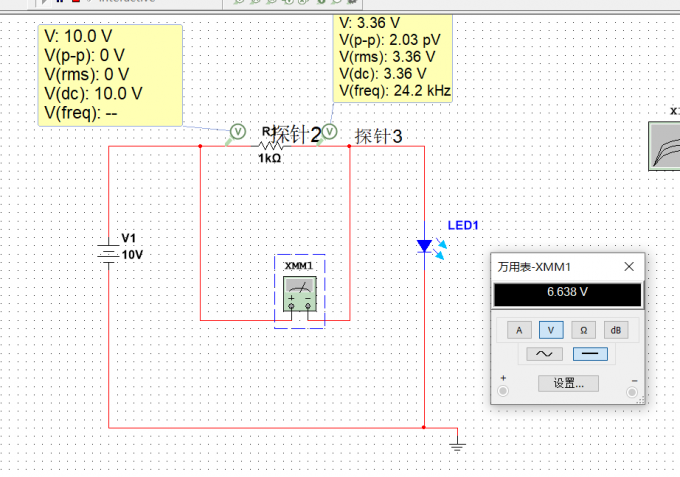
Task: Choose DC straight line signal mode
Action: [x=590, y=354]
